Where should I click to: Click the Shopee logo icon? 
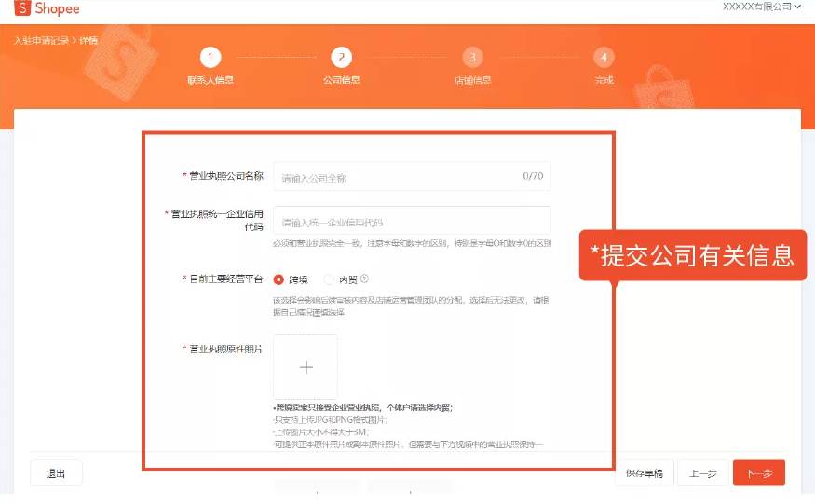(22, 7)
